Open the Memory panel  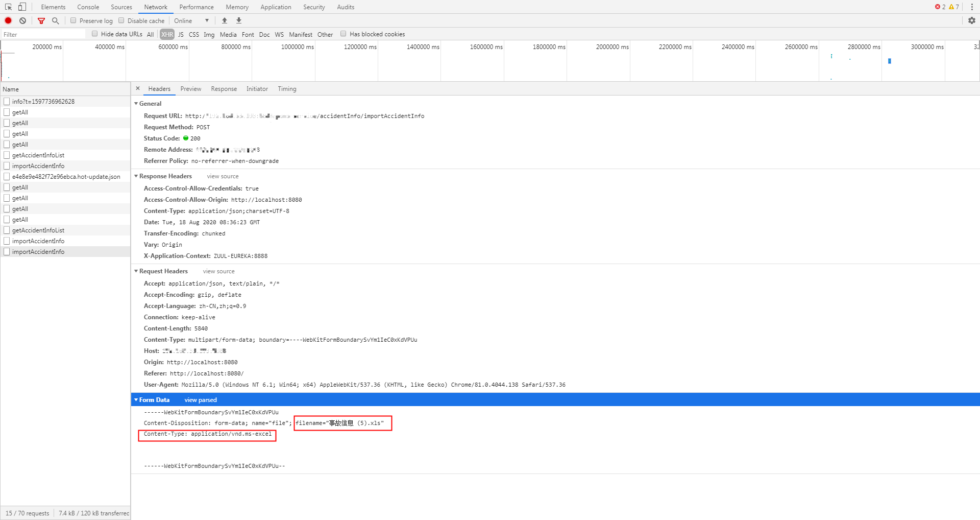237,7
